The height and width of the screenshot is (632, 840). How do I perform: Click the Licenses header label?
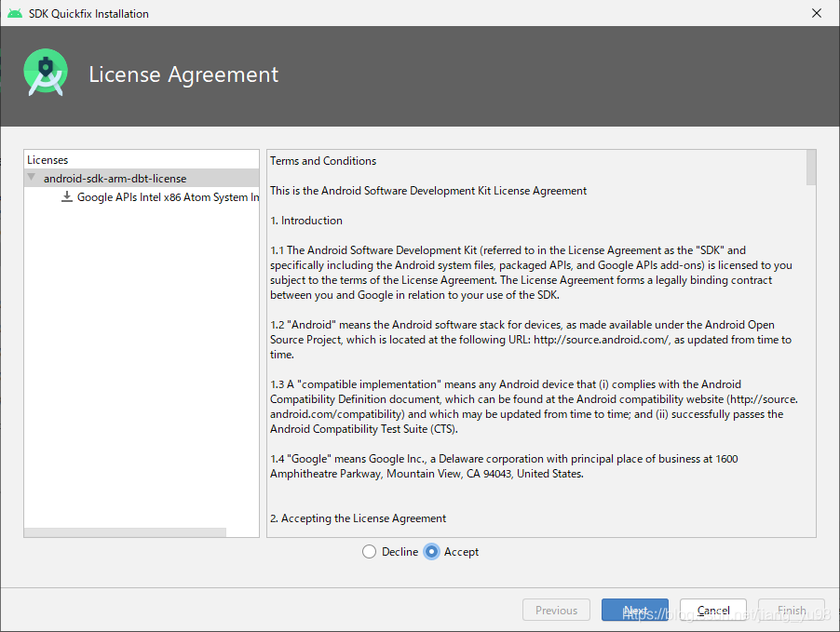47,159
